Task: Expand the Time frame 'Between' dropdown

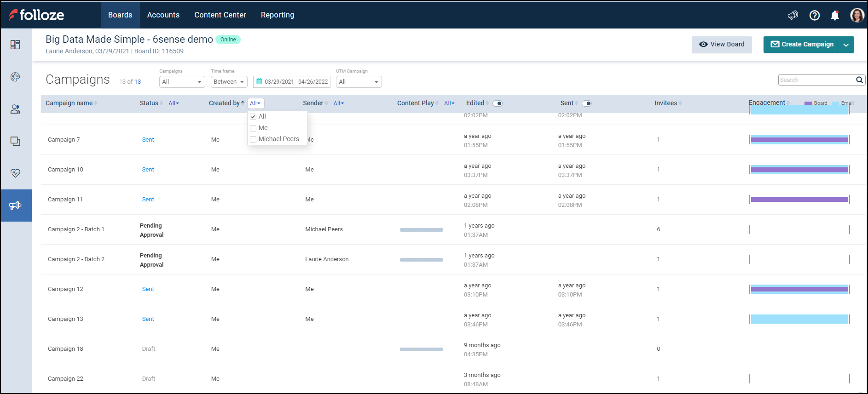Action: (x=229, y=82)
